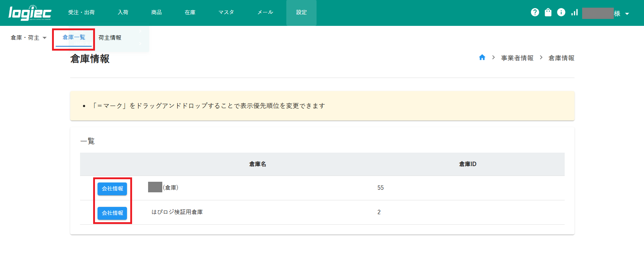
Task: Click 会社情報 button for warehouse ID 55
Action: tap(112, 189)
